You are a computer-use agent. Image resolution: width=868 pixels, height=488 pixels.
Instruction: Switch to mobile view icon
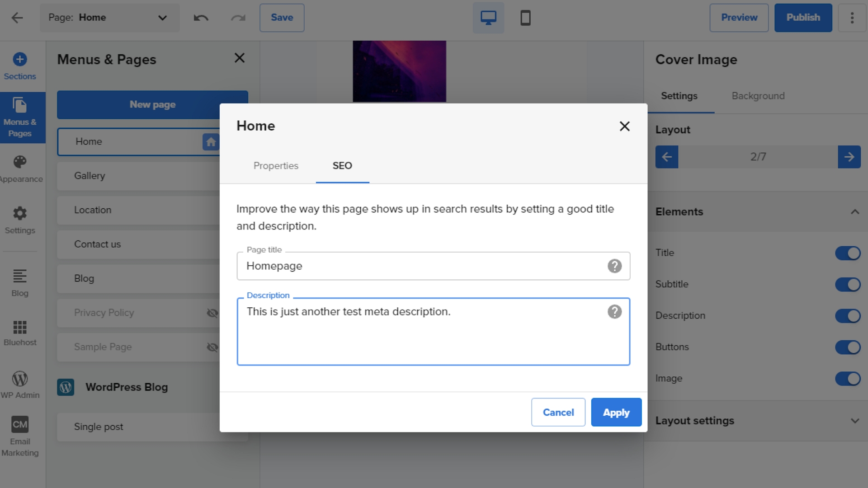tap(525, 18)
